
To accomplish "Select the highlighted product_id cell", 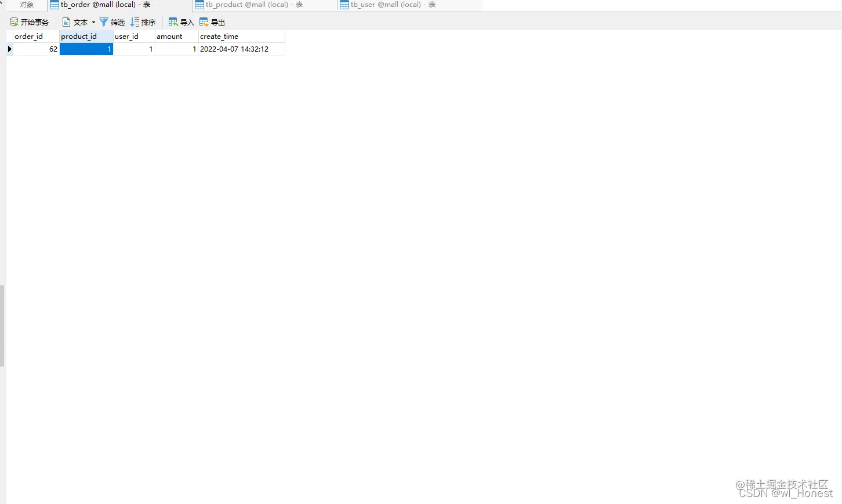I will tap(86, 49).
